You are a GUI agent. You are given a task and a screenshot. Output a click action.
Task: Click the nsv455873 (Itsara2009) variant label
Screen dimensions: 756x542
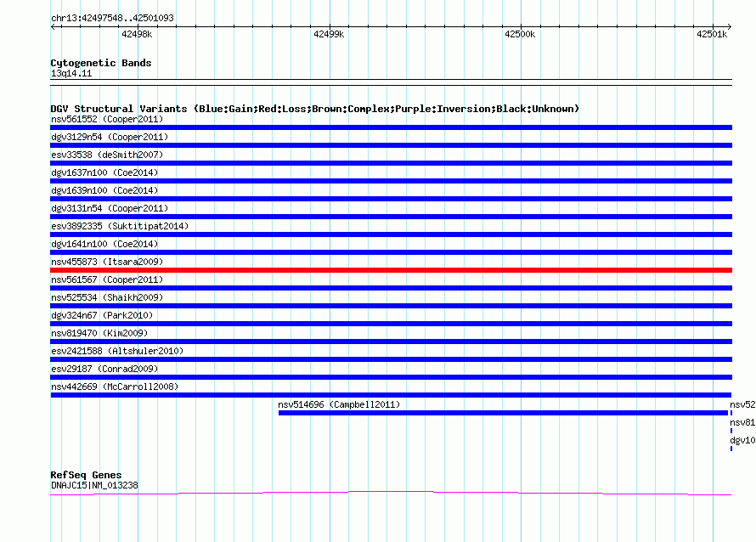107,263
